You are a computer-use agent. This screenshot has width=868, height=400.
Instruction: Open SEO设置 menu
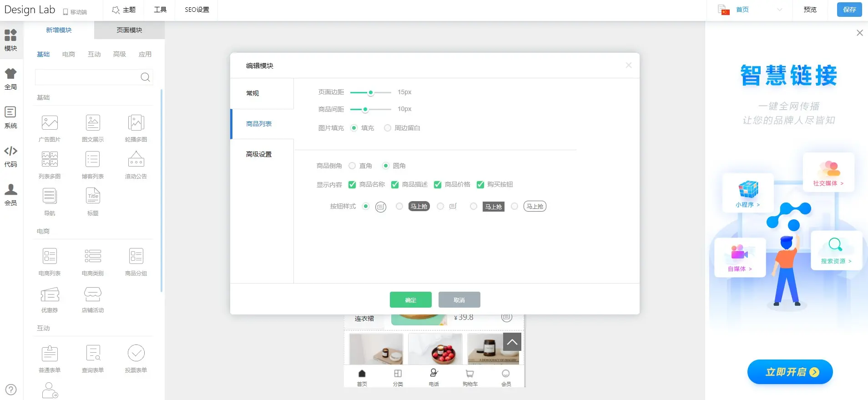197,10
